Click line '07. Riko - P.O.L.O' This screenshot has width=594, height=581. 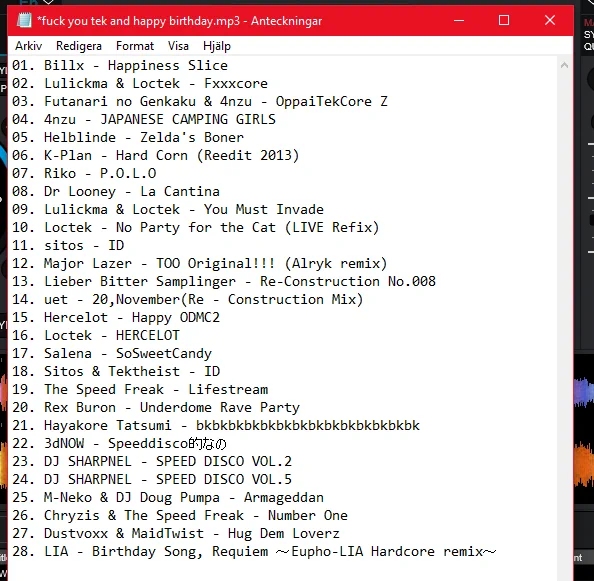pos(84,173)
